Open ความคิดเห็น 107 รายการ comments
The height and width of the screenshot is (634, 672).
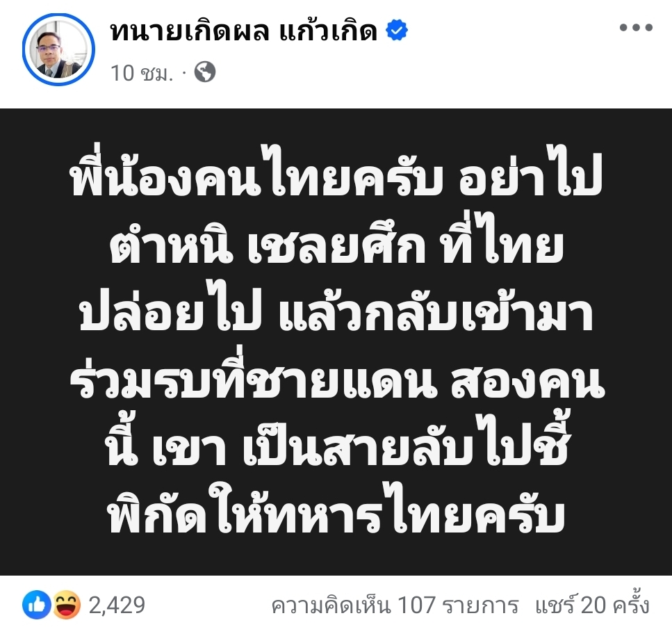395,605
